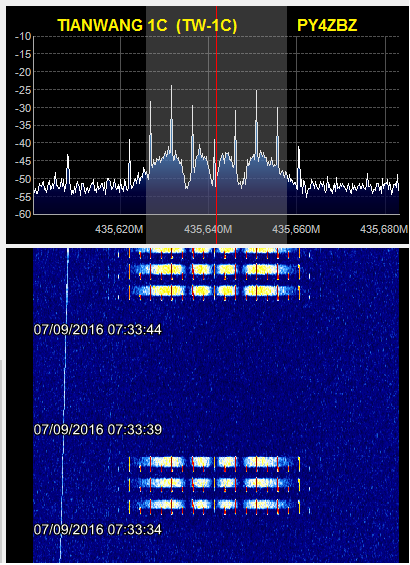Click the -35 dB scale label
This screenshot has width=410, height=565.
23,125
